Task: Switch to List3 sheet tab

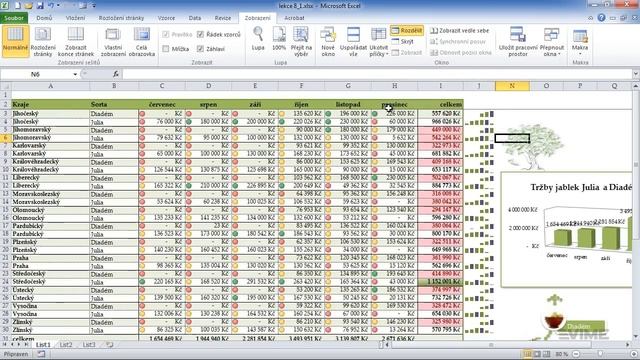Action: coord(89,345)
